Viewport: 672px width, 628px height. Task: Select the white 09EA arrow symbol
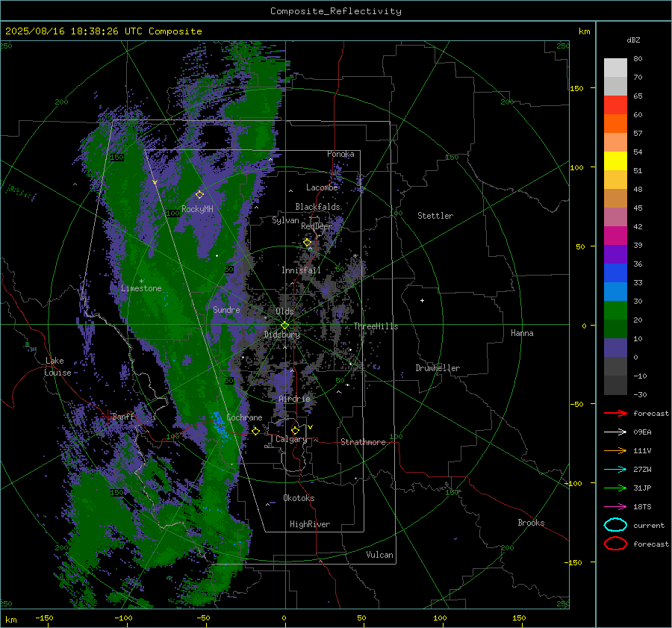tap(615, 432)
